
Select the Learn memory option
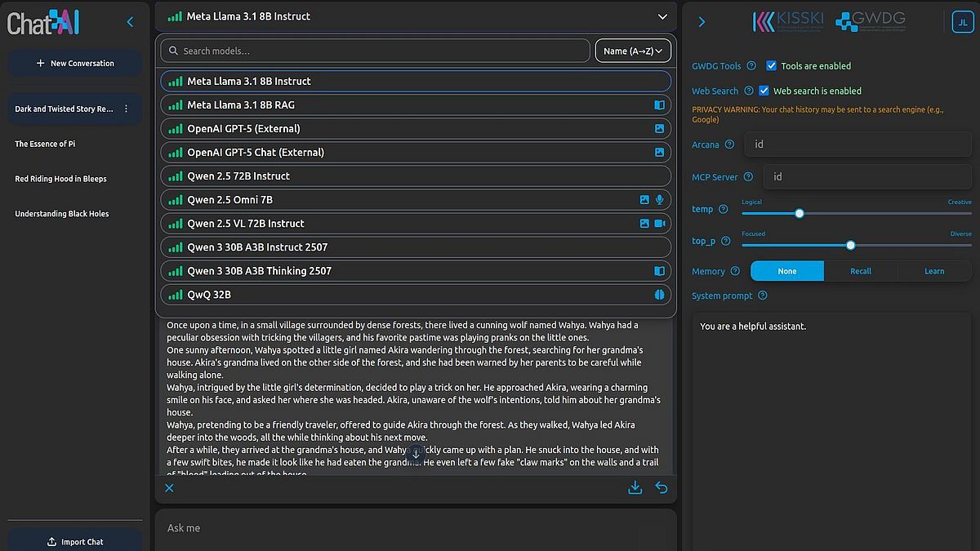[934, 271]
